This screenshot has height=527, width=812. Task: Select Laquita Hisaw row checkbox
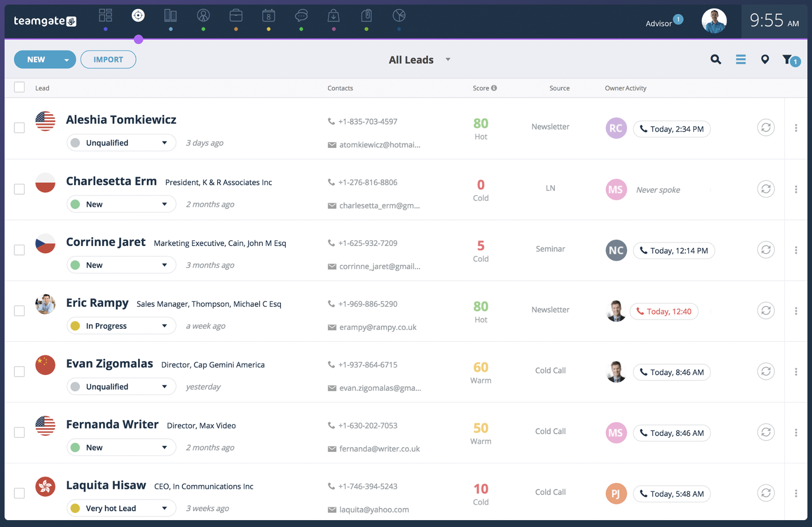click(x=19, y=493)
